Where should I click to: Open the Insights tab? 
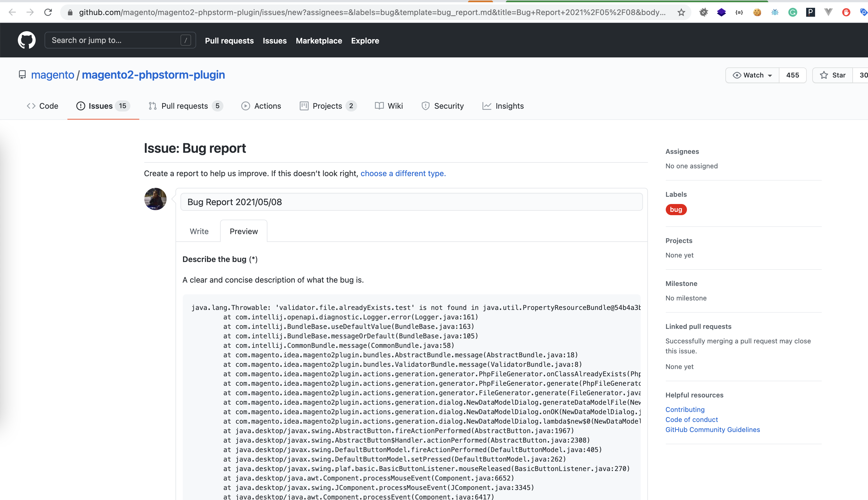click(503, 106)
